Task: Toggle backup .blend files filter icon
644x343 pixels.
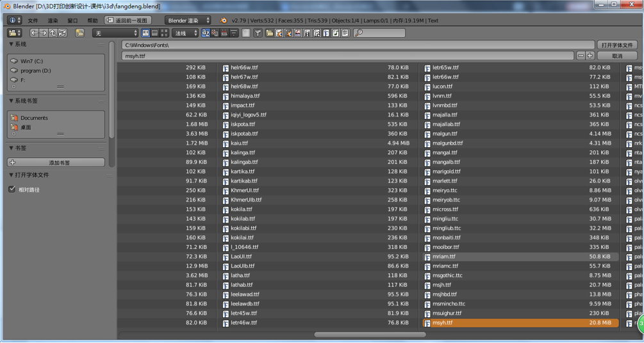Action: 288,33
